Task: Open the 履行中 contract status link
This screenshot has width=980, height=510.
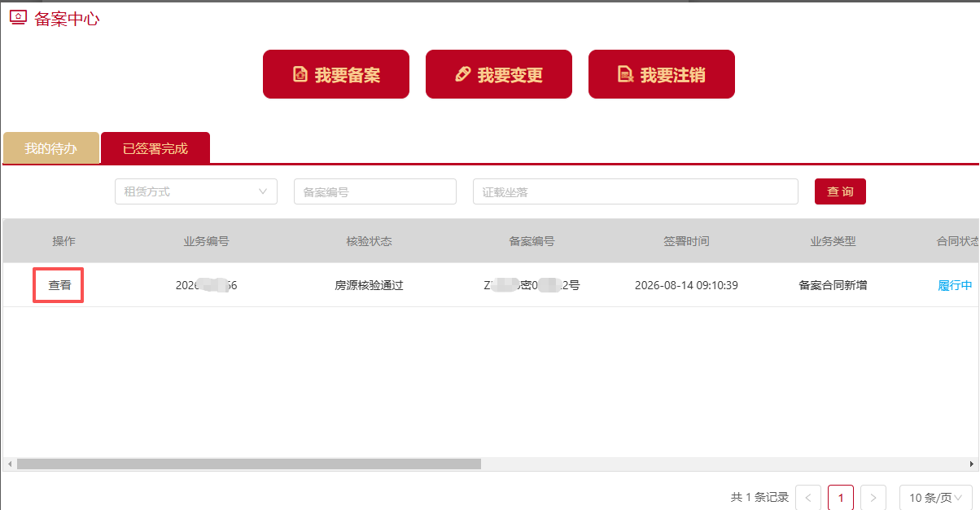Action: (955, 285)
